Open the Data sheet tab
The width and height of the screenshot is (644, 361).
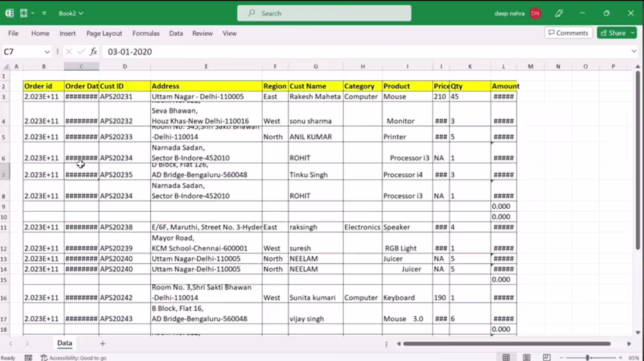[64, 343]
